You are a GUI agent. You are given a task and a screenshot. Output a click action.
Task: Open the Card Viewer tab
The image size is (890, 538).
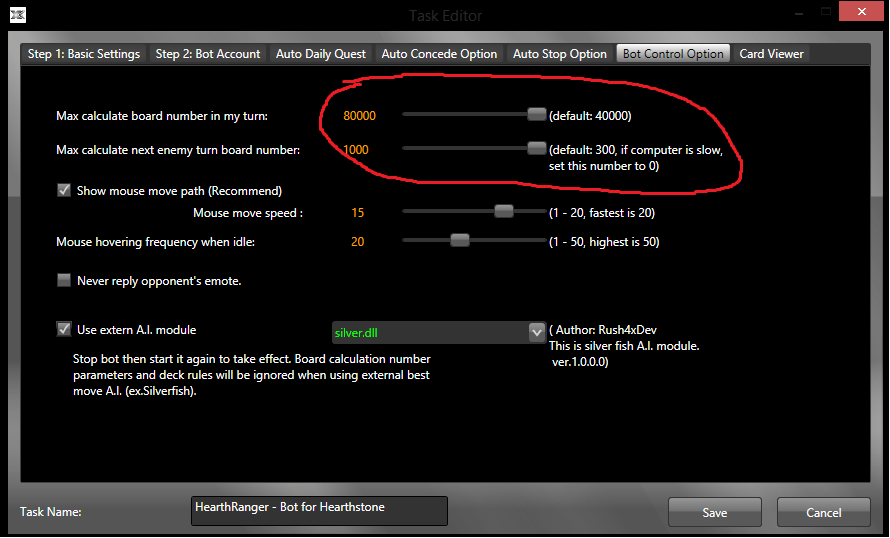point(771,54)
